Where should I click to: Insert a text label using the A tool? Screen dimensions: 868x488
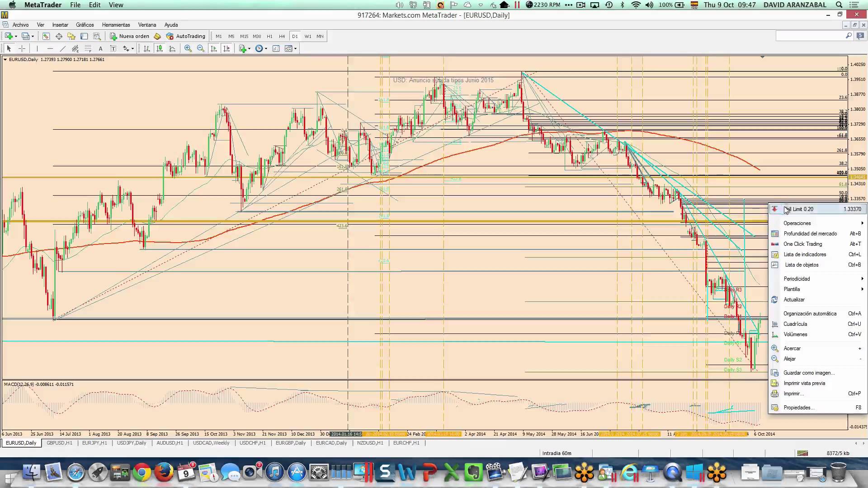pos(100,48)
